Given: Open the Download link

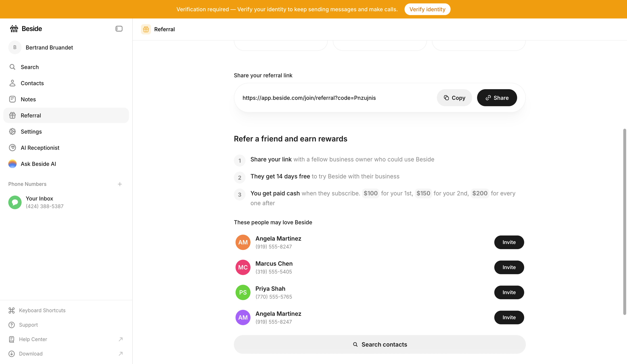Looking at the screenshot, I should point(31,354).
